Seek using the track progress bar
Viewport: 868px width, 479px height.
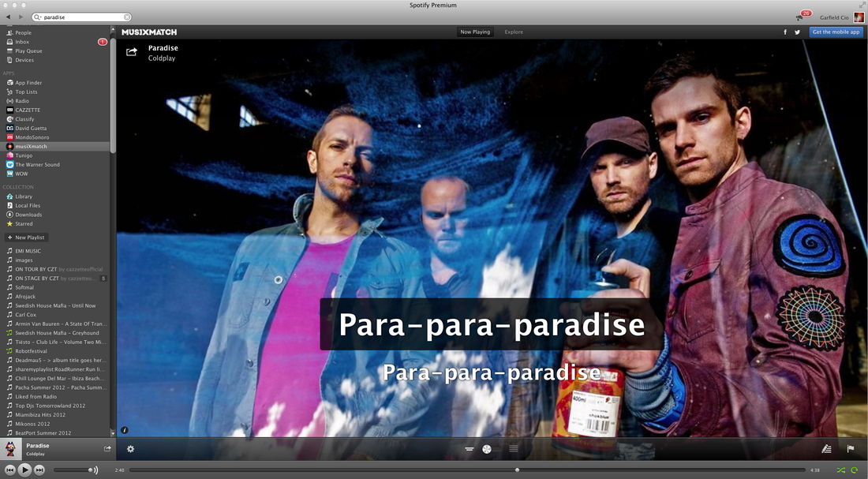(x=467, y=470)
